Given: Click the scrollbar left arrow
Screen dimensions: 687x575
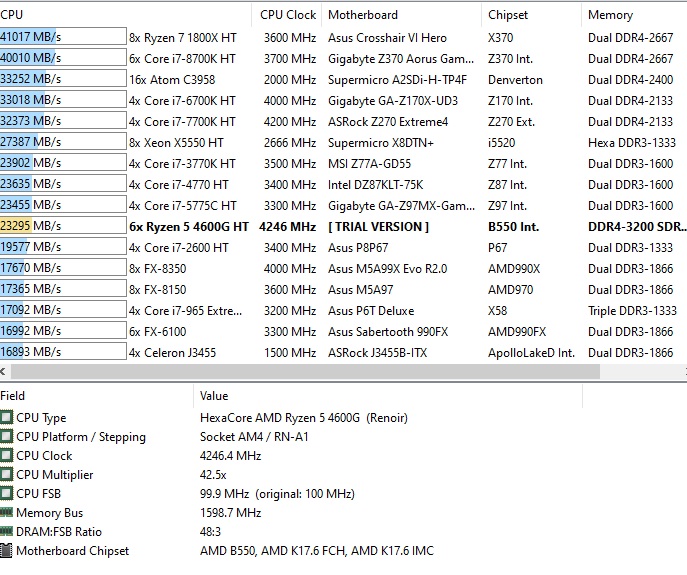Looking at the screenshot, I should (4, 372).
